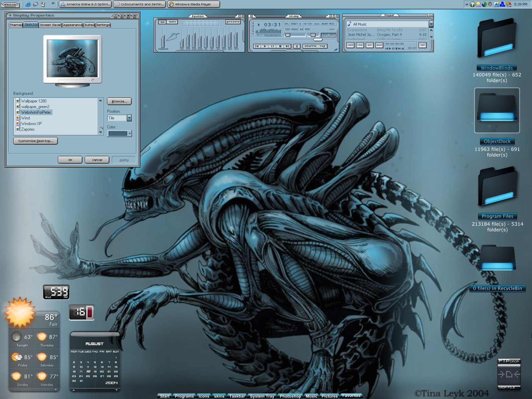This screenshot has width=532, height=399.
Task: Click the Winamp balance slider
Action: pyautogui.click(x=314, y=35)
